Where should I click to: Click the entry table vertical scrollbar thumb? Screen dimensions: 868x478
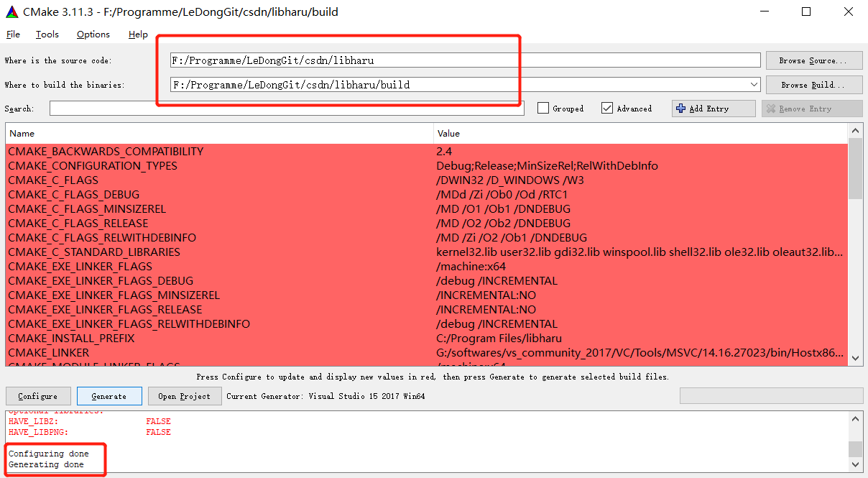coord(855,168)
